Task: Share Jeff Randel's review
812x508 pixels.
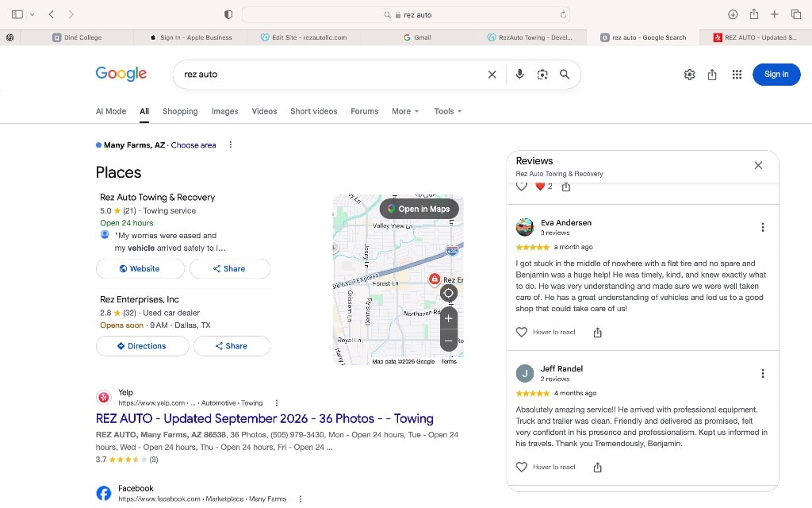Action: tap(597, 467)
